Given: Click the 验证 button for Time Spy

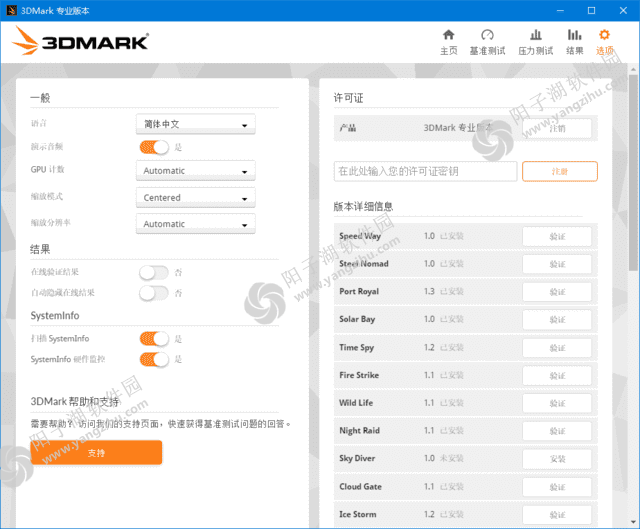Looking at the screenshot, I should (557, 348).
